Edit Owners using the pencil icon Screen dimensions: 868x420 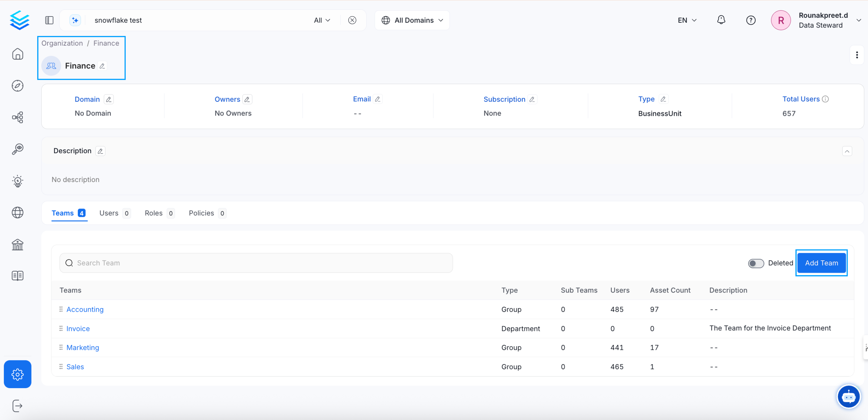(247, 99)
